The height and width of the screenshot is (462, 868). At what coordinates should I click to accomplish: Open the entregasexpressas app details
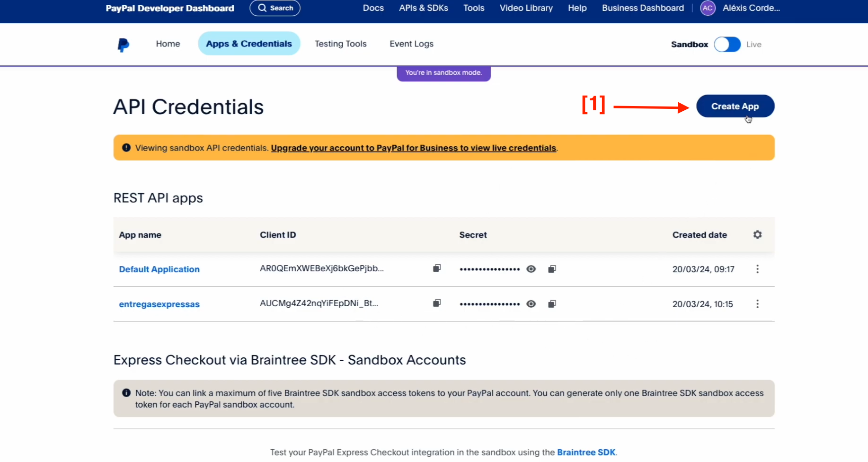click(x=159, y=304)
